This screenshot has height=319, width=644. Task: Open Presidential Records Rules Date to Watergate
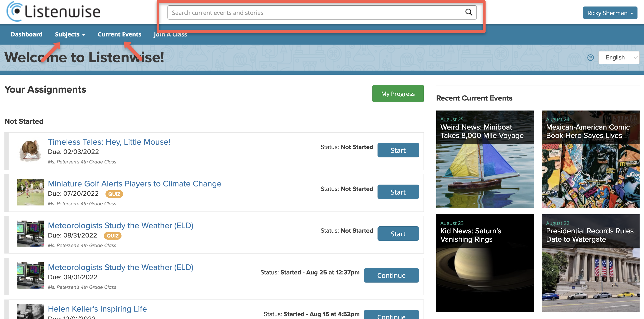[x=591, y=263]
